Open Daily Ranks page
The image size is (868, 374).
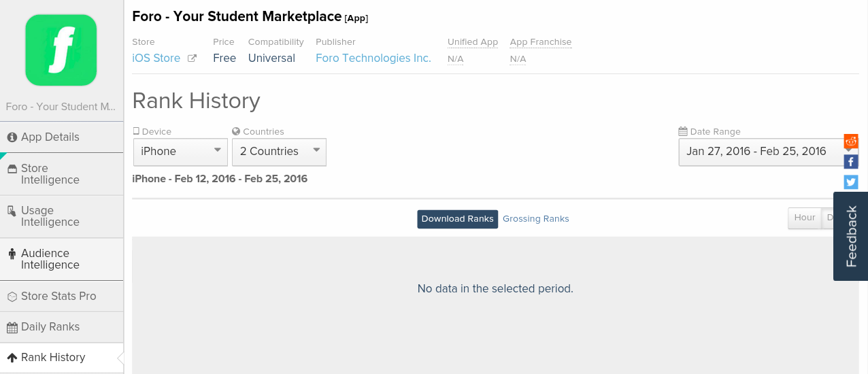tap(50, 327)
